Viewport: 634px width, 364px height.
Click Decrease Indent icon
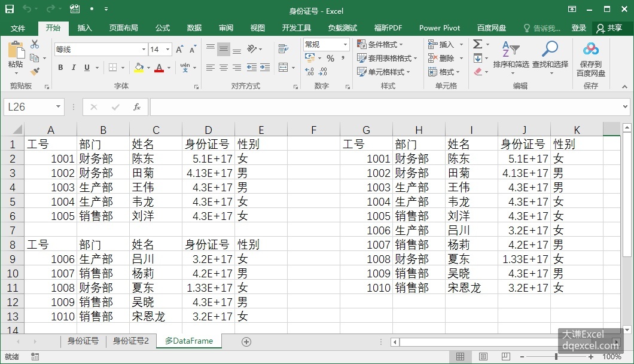point(251,68)
